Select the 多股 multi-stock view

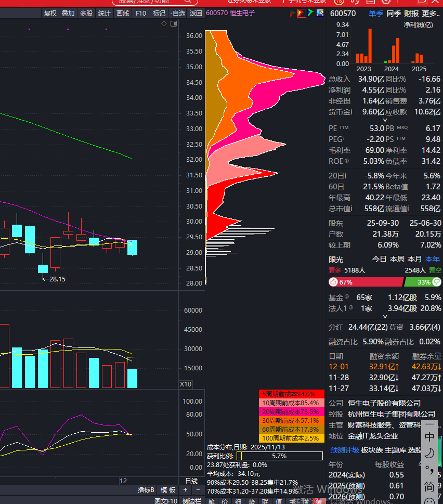(x=86, y=13)
